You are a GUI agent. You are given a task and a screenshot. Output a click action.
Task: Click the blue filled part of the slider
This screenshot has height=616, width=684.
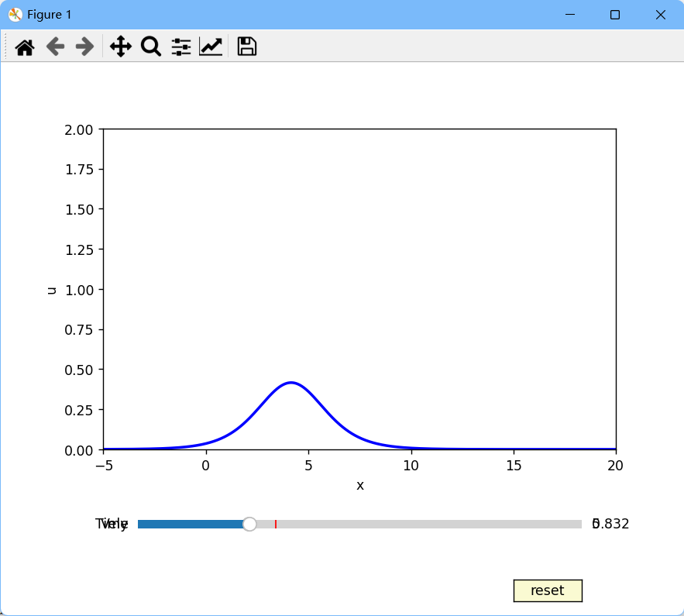[190, 525]
